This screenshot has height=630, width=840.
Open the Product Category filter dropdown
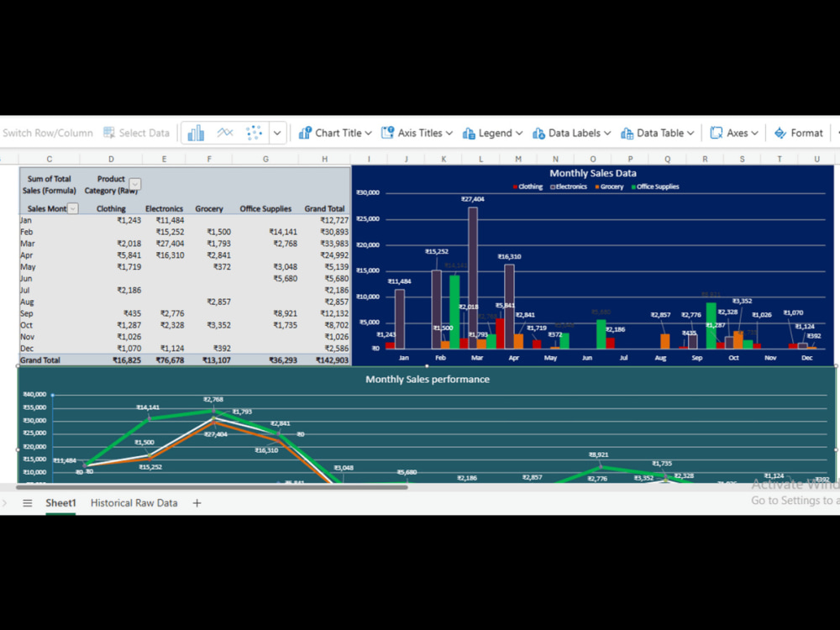tap(135, 184)
